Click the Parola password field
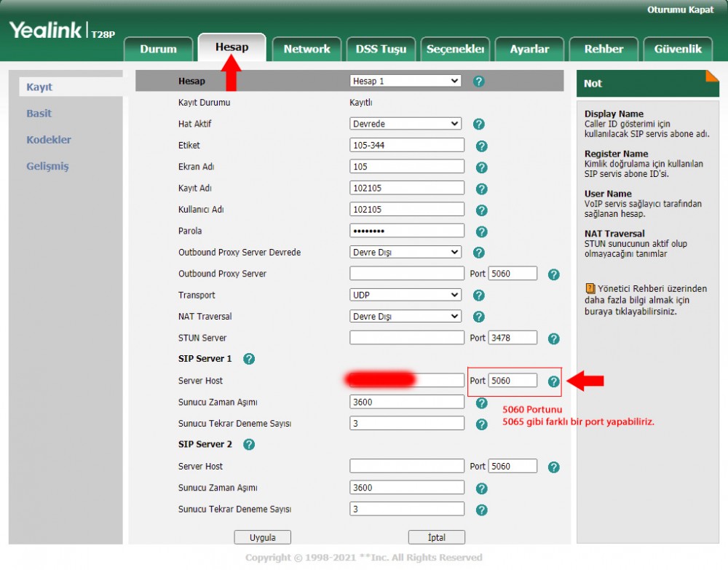728x570 pixels. (x=407, y=231)
